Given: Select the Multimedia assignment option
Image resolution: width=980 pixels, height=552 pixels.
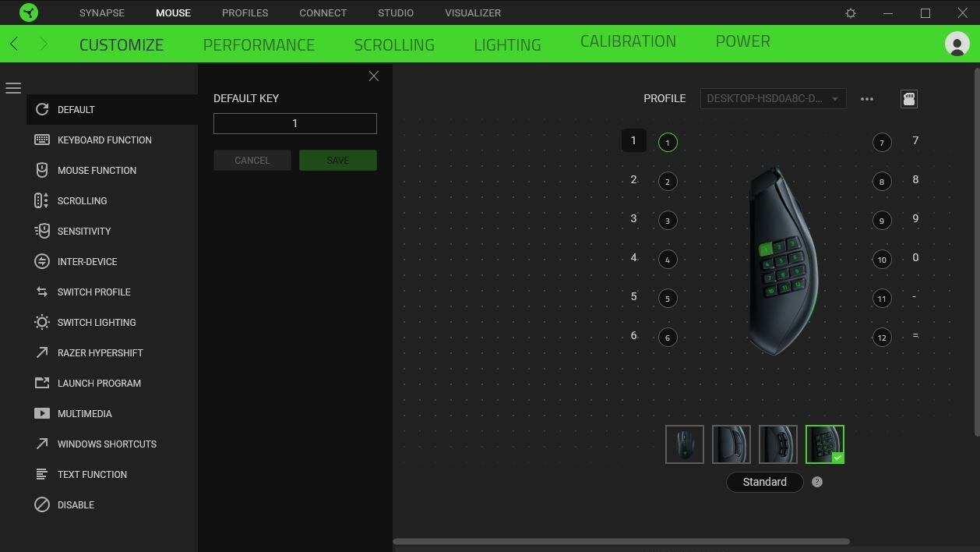Looking at the screenshot, I should (43, 413).
